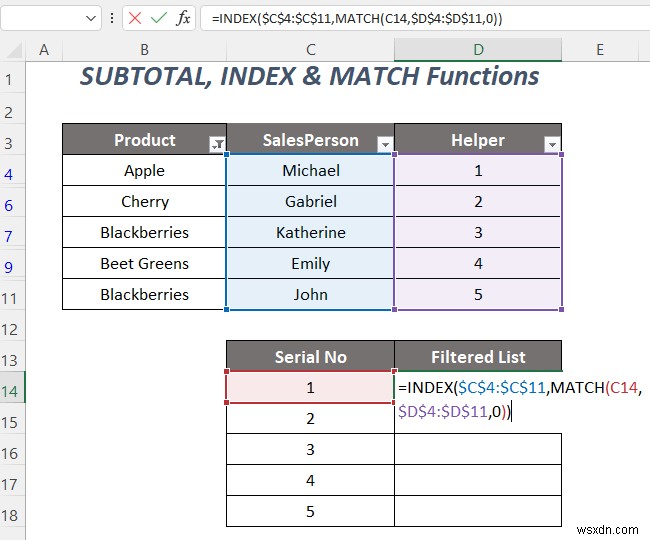
Task: Select the Filtered List header cell
Action: pyautogui.click(x=478, y=356)
